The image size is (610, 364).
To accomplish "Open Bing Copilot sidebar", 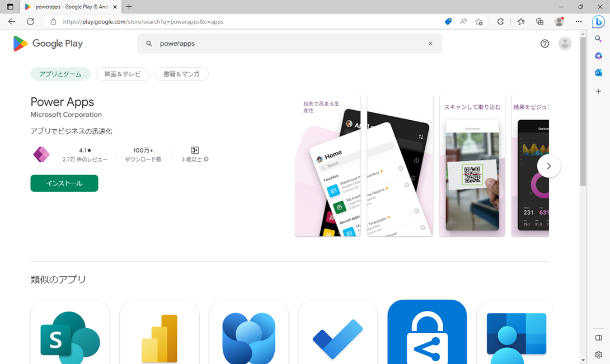I will [598, 22].
